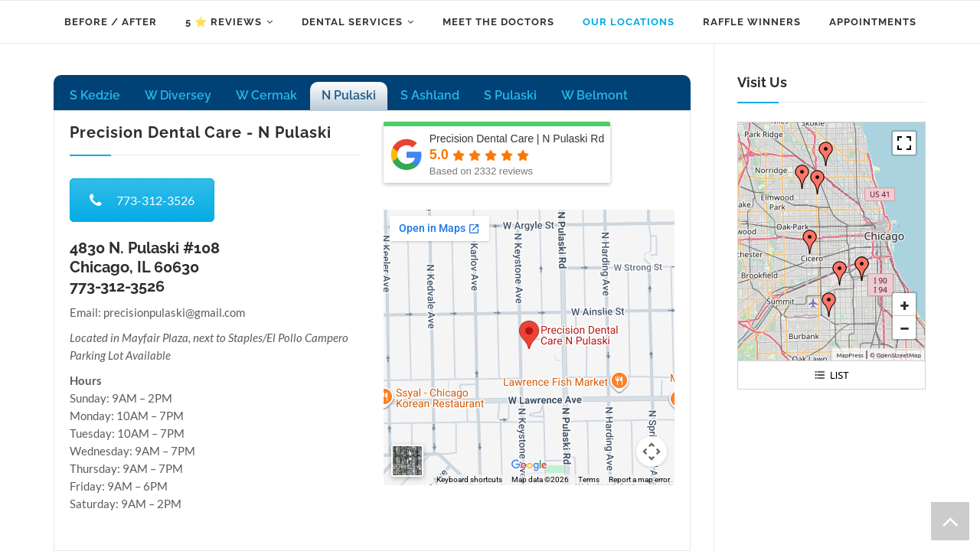The height and width of the screenshot is (551, 980).
Task: Expand the Dental Services dropdown
Action: click(358, 22)
